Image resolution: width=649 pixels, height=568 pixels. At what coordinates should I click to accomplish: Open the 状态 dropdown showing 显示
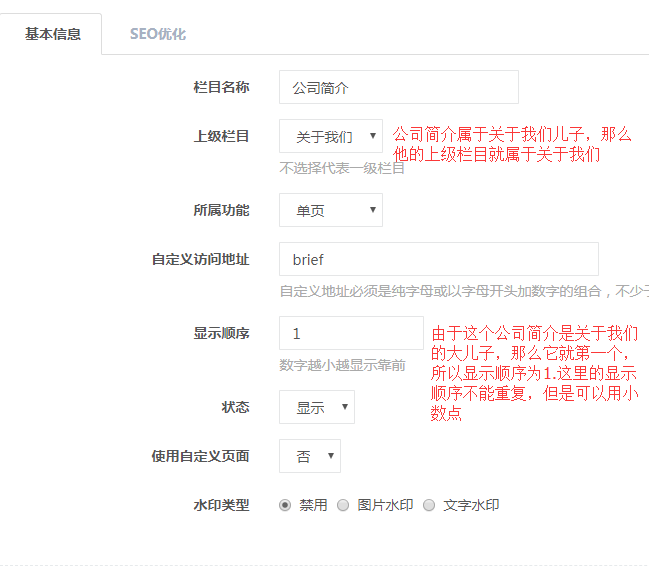point(316,407)
